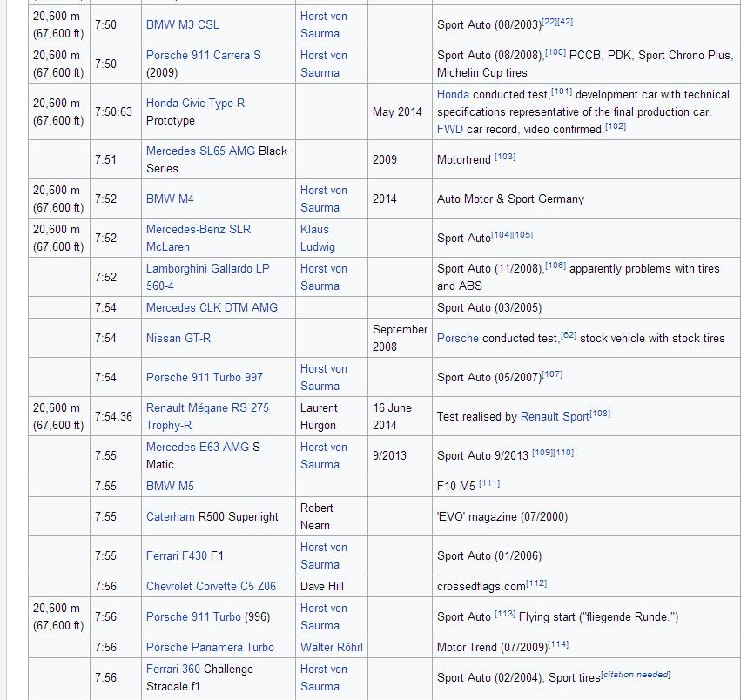Select the 7:50:63 lap time cell
The width and height of the screenshot is (754, 700).
(x=116, y=111)
